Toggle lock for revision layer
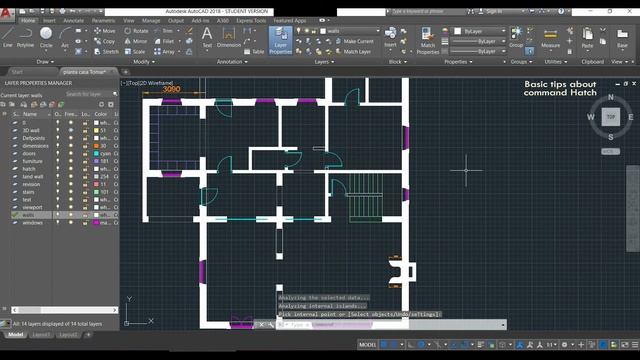Screen dimensions: 640x360 [85, 184]
